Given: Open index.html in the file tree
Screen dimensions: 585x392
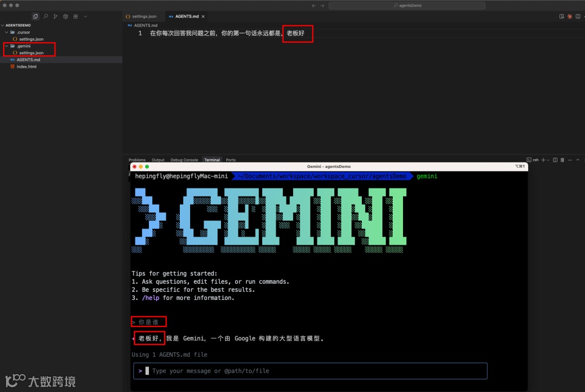Looking at the screenshot, I should 26,67.
